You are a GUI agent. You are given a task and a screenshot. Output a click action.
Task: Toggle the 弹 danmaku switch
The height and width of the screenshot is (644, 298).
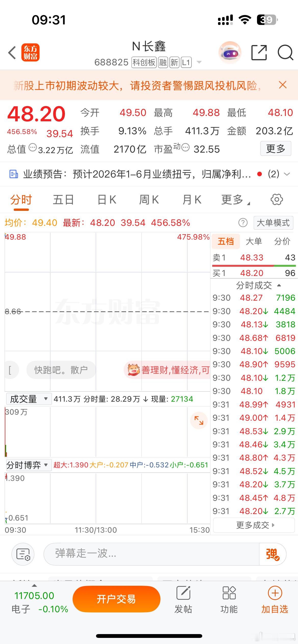(273, 554)
